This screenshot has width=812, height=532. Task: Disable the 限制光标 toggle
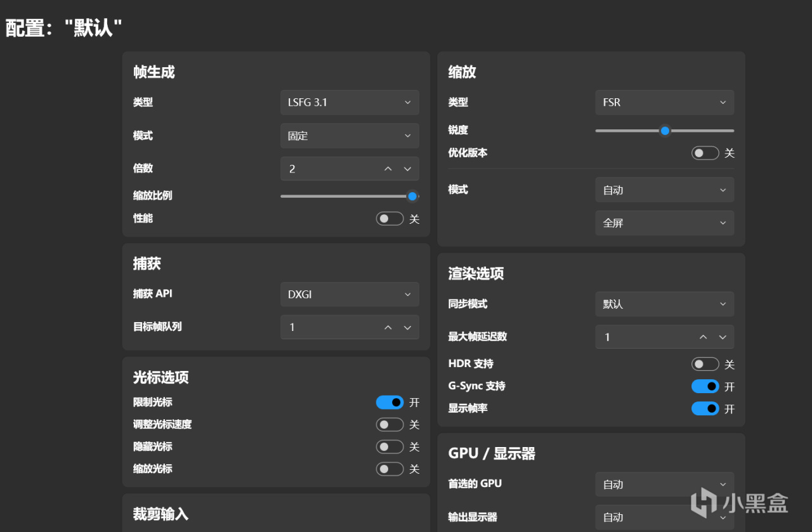pyautogui.click(x=390, y=402)
